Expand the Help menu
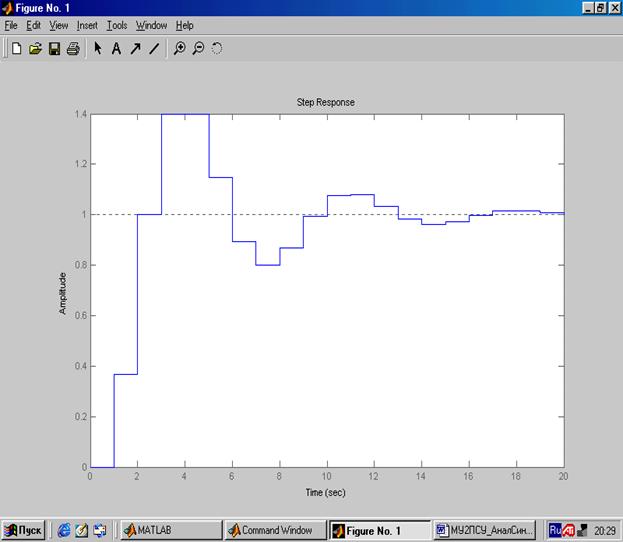 pyautogui.click(x=184, y=25)
